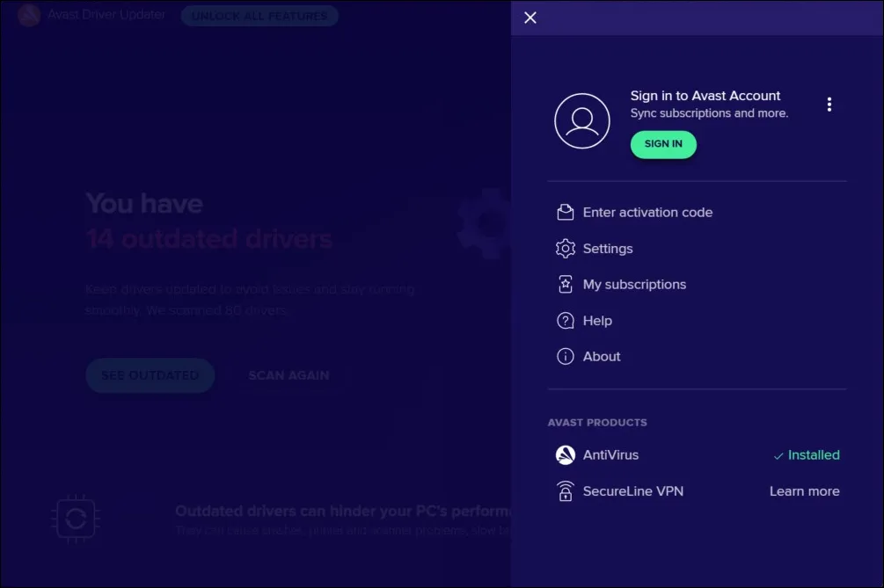The image size is (884, 588).
Task: Click the Help question mark icon
Action: point(565,321)
